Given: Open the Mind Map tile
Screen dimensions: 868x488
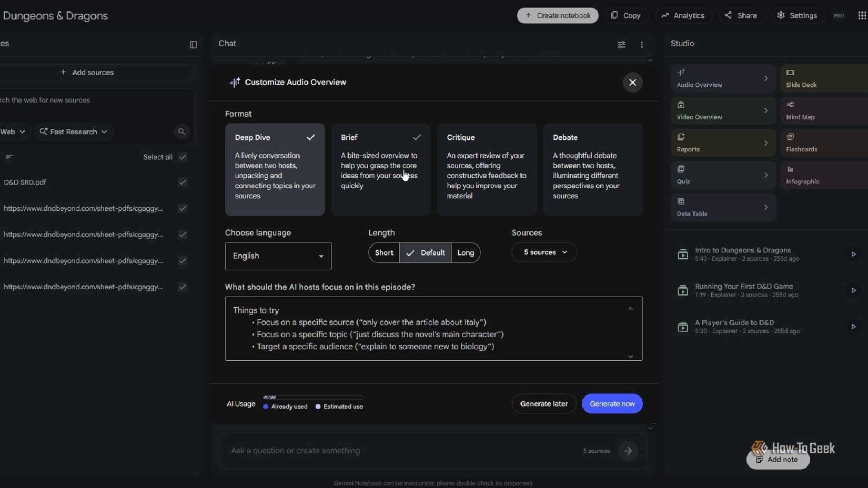Looking at the screenshot, I should (824, 110).
